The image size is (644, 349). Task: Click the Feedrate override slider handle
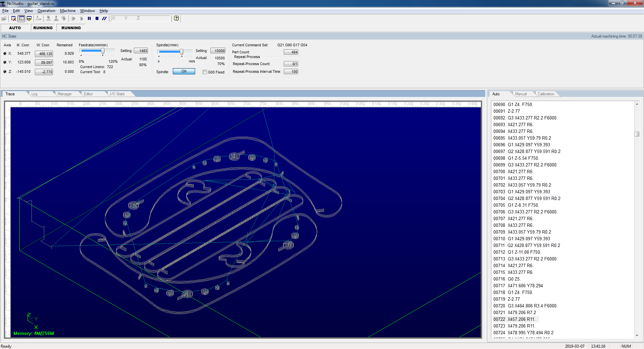pyautogui.click(x=103, y=51)
